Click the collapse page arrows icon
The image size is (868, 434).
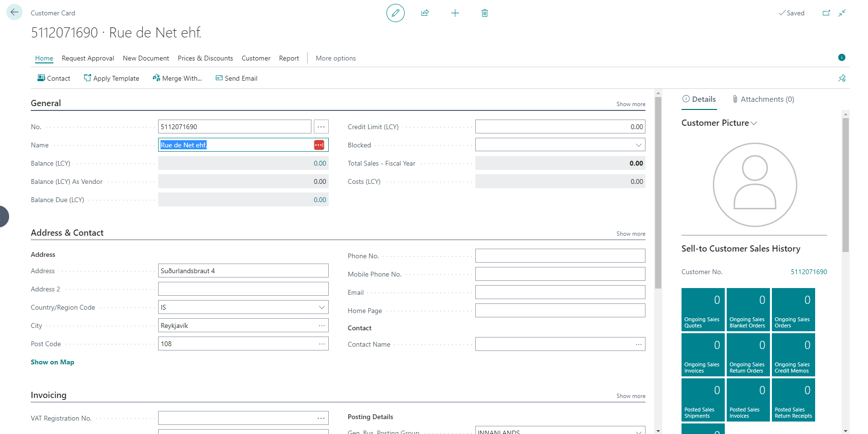click(x=842, y=13)
